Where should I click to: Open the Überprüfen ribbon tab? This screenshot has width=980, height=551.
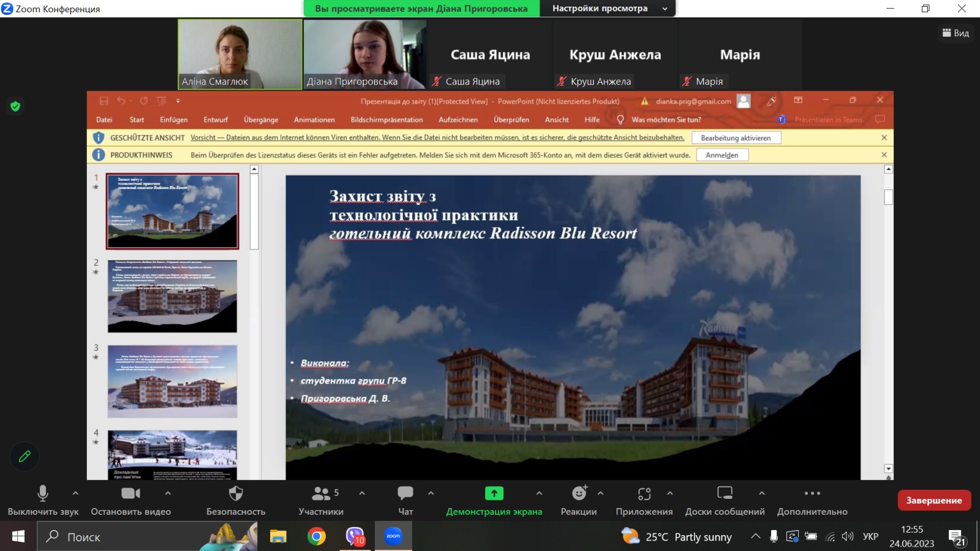click(x=511, y=120)
